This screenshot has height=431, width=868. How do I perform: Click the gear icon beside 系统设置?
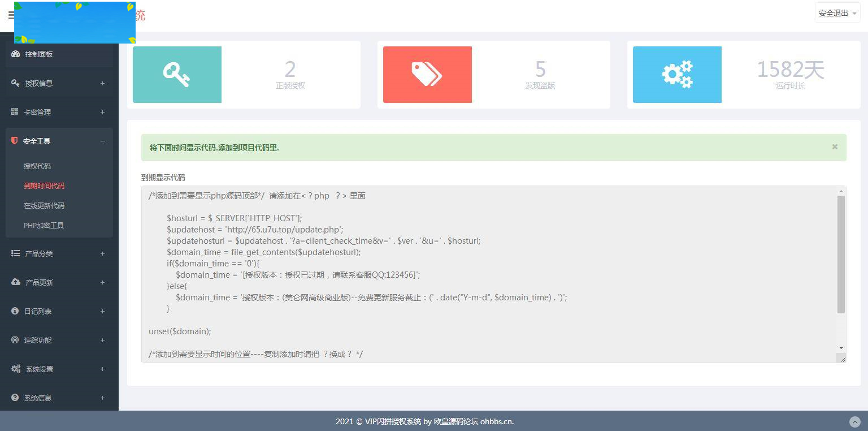point(15,369)
